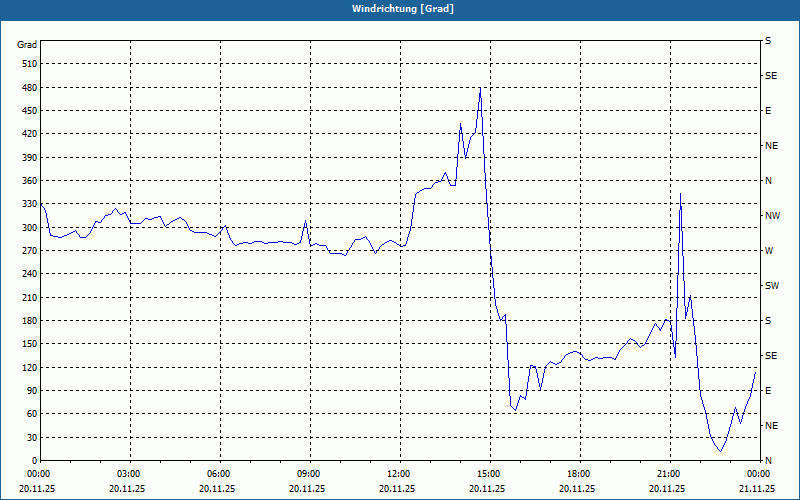Select the 240 axis value

pos(30,273)
